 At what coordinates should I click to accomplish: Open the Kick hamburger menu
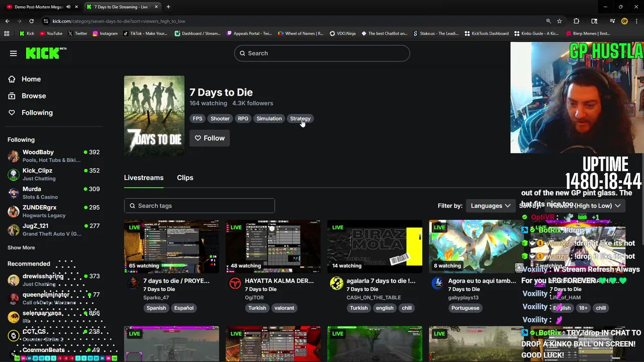[14, 53]
